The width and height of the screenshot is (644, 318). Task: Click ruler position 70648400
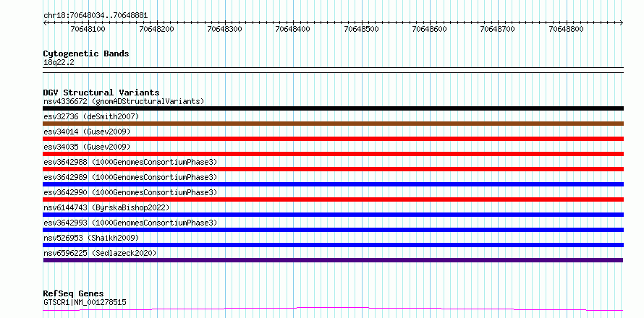pyautogui.click(x=293, y=29)
